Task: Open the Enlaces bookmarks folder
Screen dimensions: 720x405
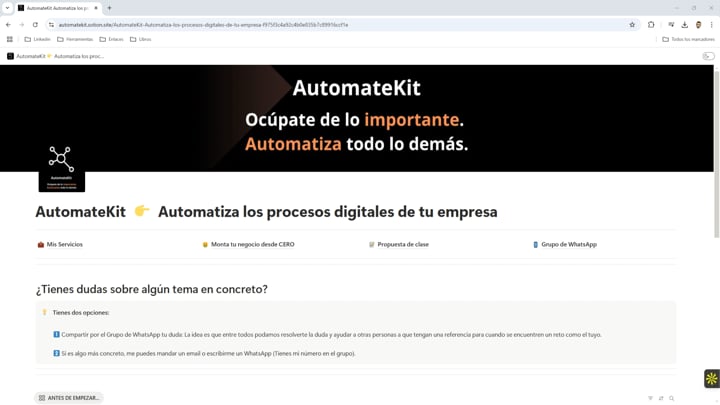Action: (112, 39)
